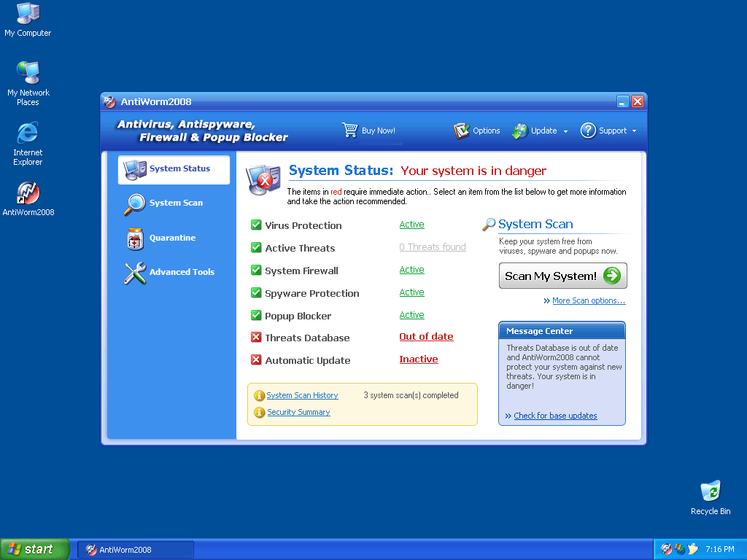Click the Check for base updates link
The height and width of the screenshot is (560, 747).
coord(554,416)
